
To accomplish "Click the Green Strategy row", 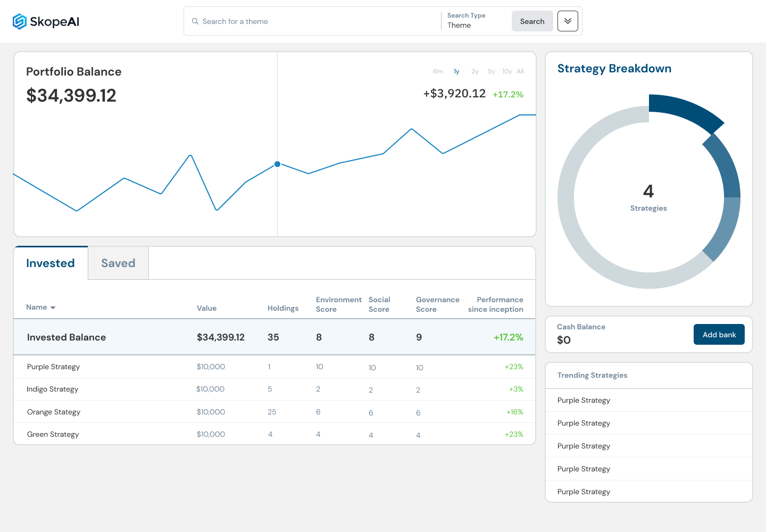I will click(x=274, y=434).
